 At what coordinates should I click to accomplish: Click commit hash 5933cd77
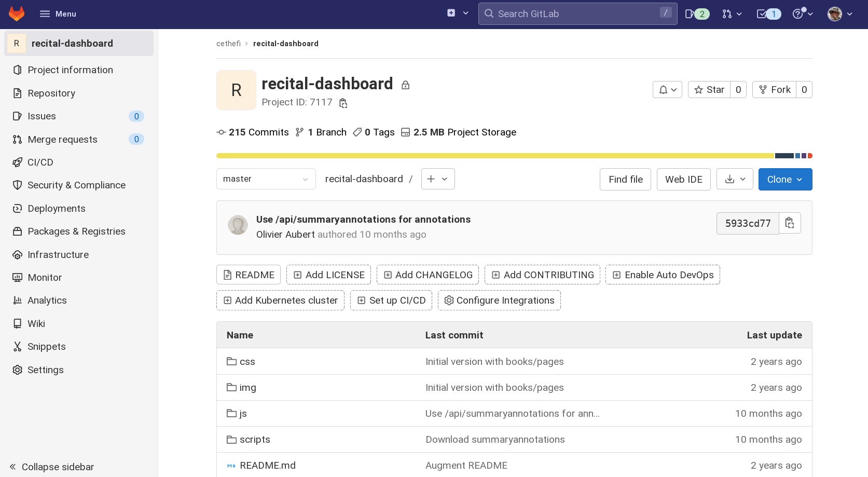tap(748, 224)
